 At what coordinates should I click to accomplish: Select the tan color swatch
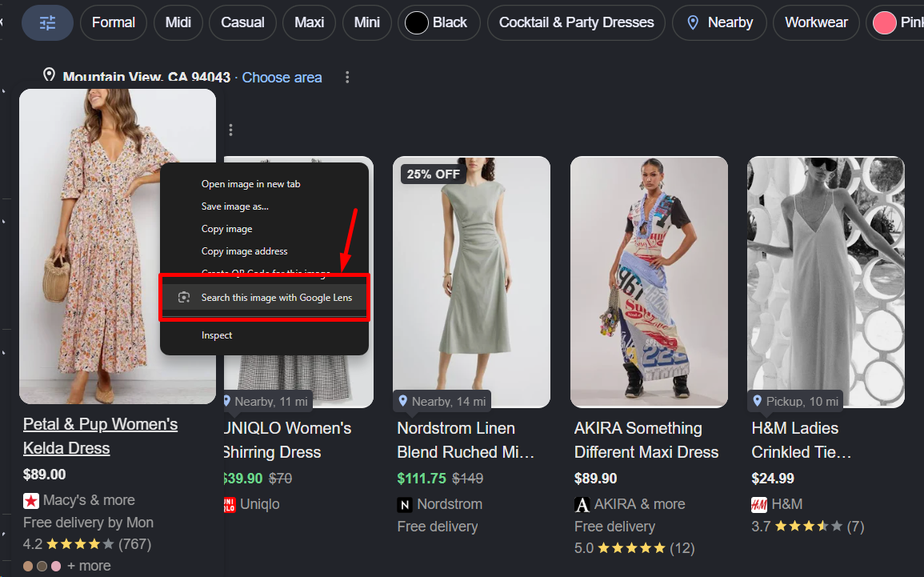[28, 566]
